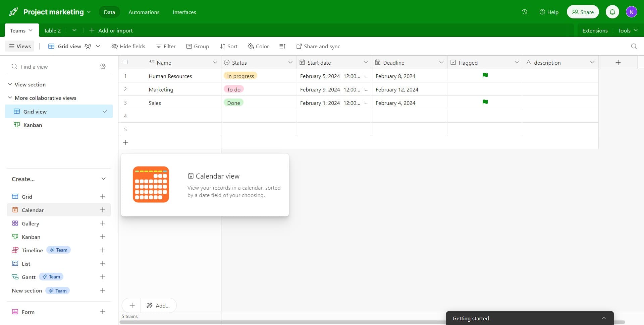Open view settings via the gear icon

103,66
